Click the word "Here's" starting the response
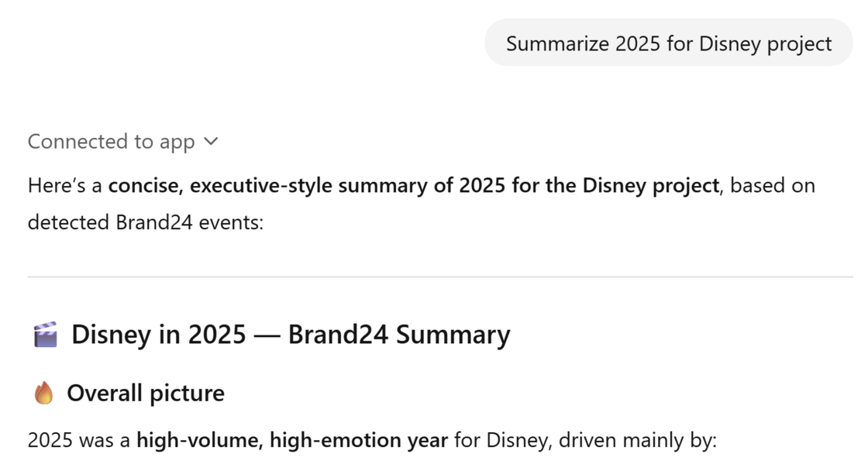Image resolution: width=868 pixels, height=464 pixels. pos(54,186)
